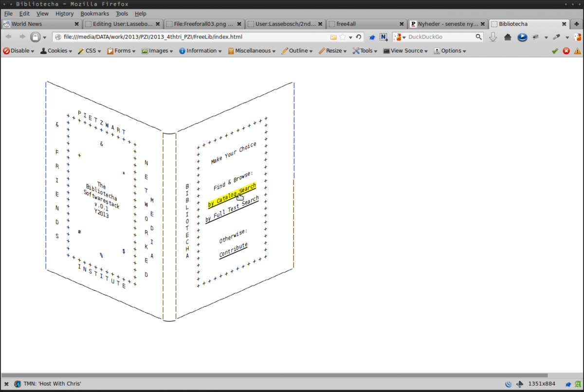Image resolution: width=584 pixels, height=392 pixels.
Task: Close the Bibliotecha tab
Action: [x=564, y=24]
